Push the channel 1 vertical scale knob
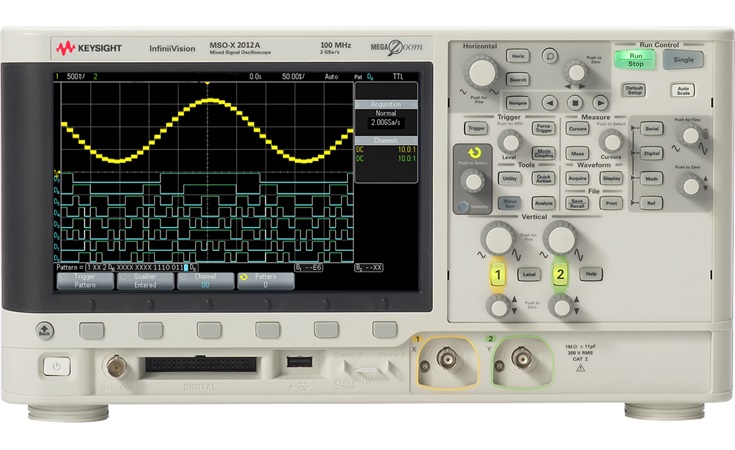This screenshot has width=735, height=450. [x=498, y=239]
